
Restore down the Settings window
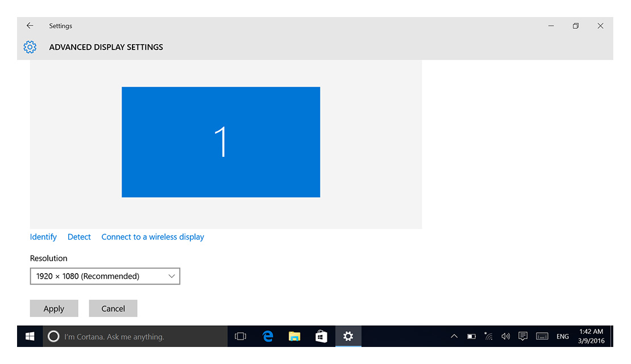click(576, 26)
